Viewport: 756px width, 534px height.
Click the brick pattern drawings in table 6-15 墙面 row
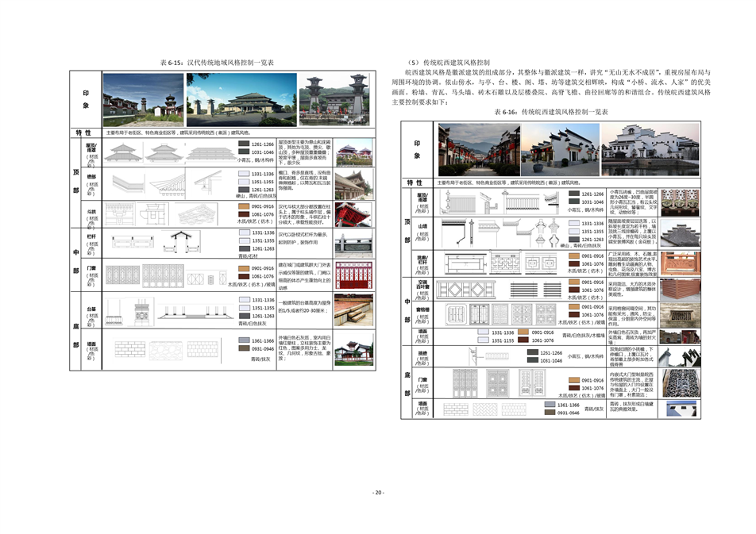click(x=167, y=350)
